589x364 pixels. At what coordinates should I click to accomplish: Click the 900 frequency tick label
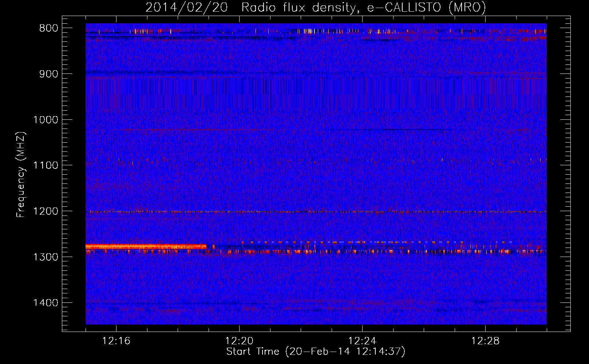48,74
